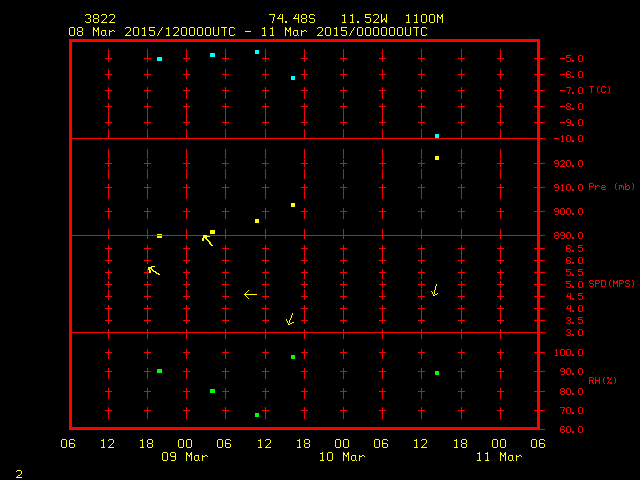Click the RH(%) humidity axis label
This screenshot has width=640, height=480.
pos(600,381)
